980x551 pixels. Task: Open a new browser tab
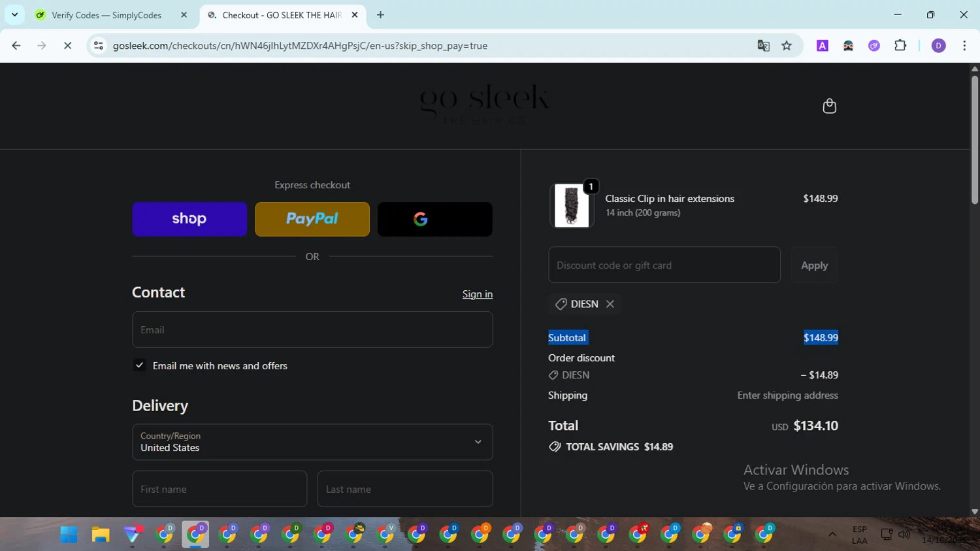[380, 15]
